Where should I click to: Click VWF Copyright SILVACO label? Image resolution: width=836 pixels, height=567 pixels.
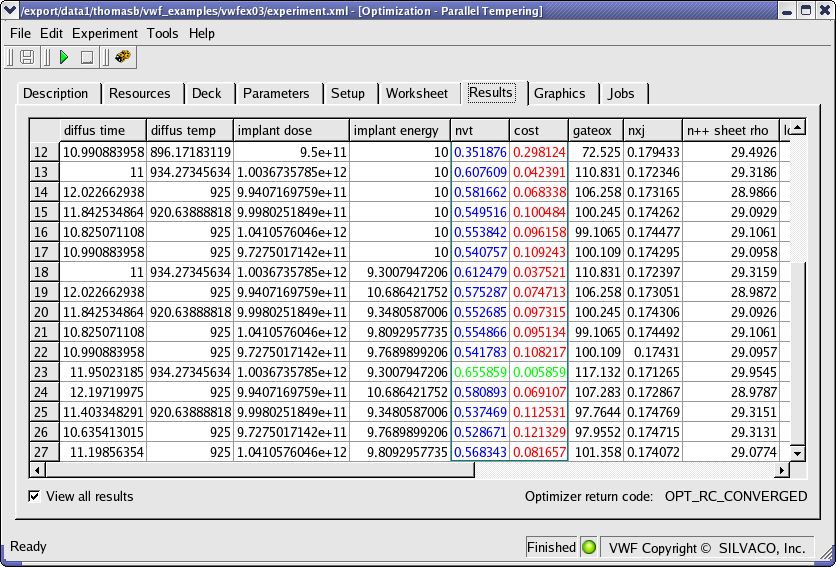[x=707, y=548]
